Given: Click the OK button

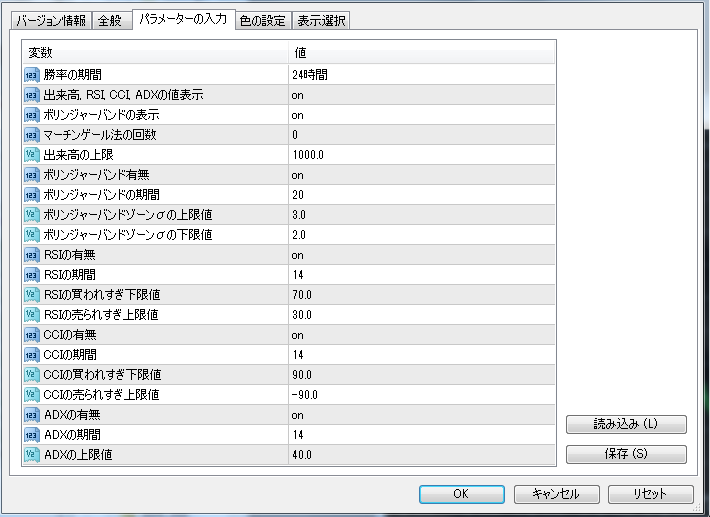Looking at the screenshot, I should click(461, 494).
